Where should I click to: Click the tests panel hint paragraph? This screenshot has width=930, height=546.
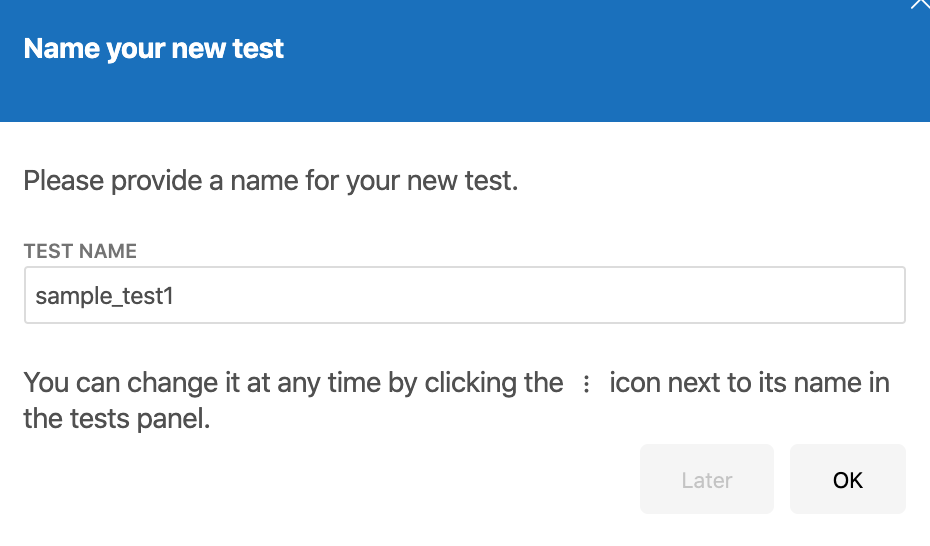456,401
